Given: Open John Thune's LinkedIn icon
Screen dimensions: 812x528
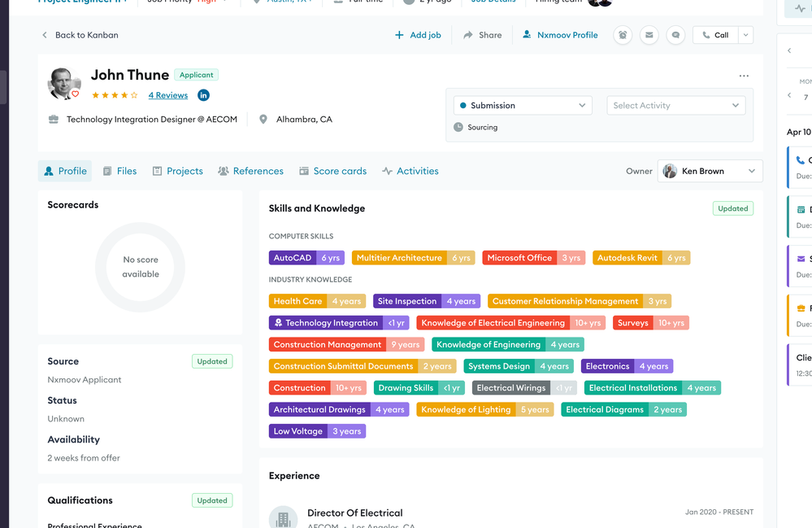Looking at the screenshot, I should click(203, 95).
